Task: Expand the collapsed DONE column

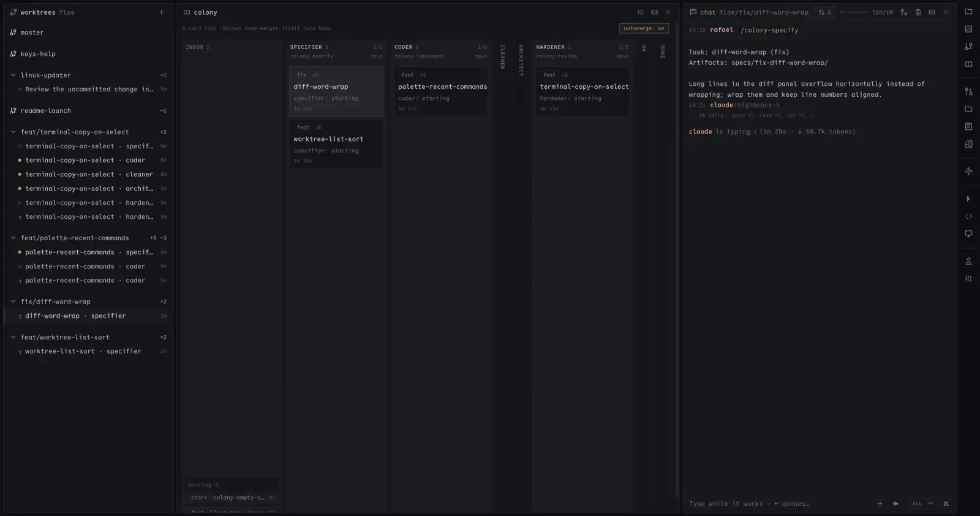Action: point(662,51)
